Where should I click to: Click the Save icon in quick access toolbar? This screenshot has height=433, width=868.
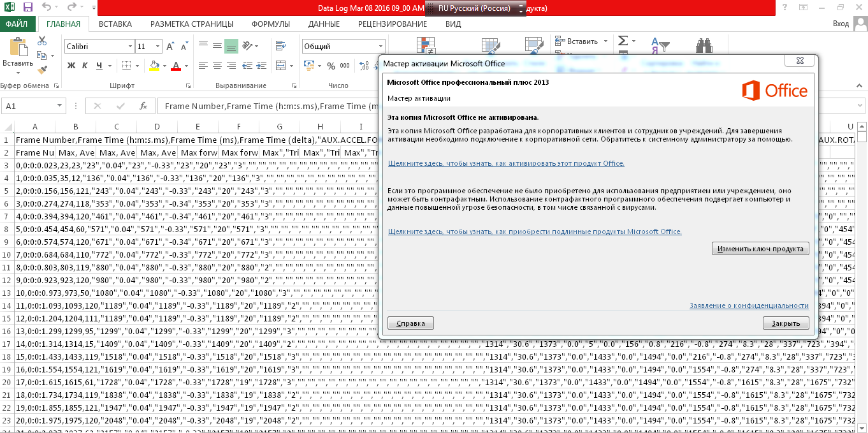coord(28,8)
